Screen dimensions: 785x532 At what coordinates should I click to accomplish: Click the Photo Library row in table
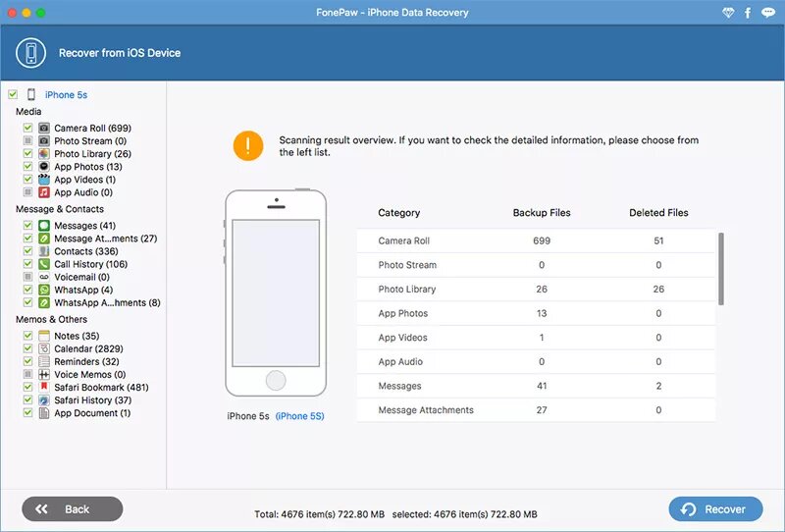pos(536,289)
